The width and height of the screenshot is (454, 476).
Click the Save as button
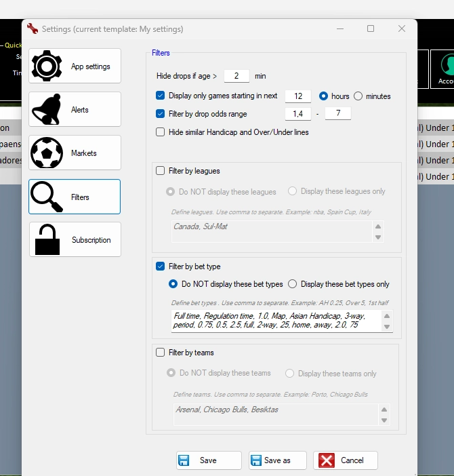[278, 460]
